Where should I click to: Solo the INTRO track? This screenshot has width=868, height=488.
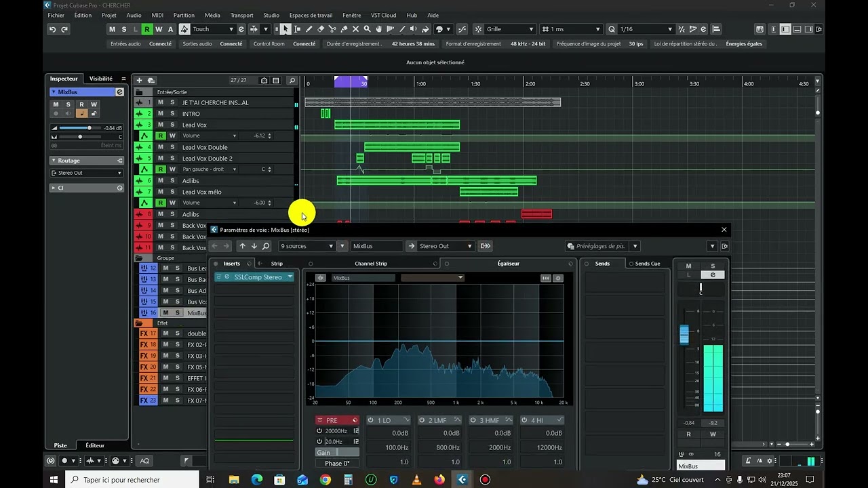click(x=172, y=114)
